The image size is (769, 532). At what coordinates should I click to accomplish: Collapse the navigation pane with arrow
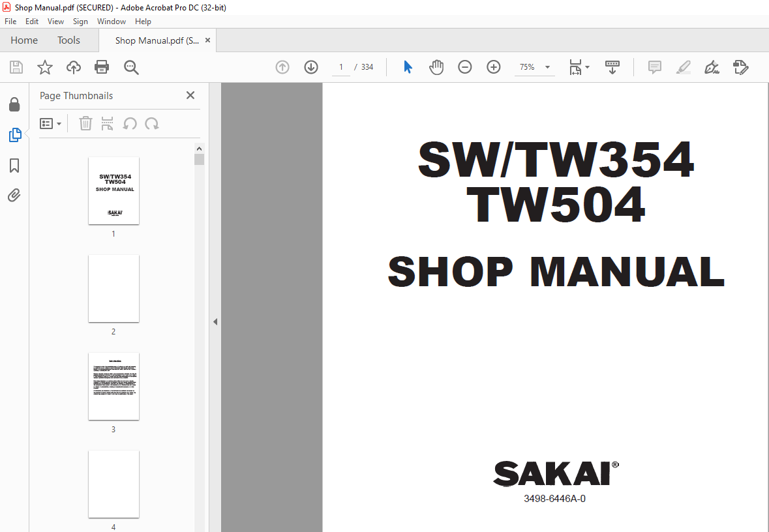(x=215, y=321)
